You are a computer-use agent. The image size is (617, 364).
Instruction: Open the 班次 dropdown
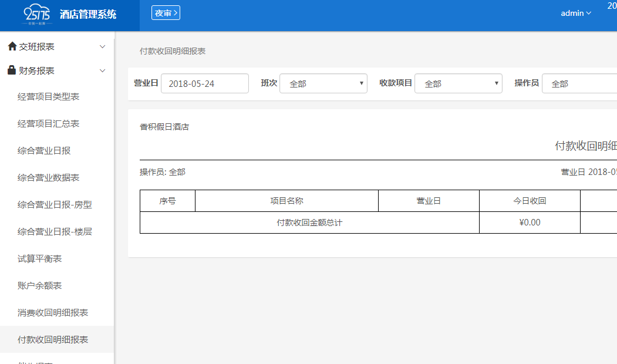[x=323, y=83]
